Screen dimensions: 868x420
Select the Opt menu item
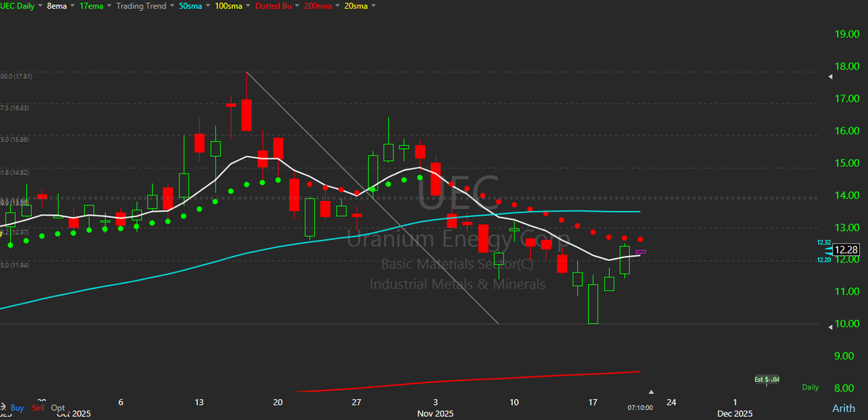pos(57,408)
